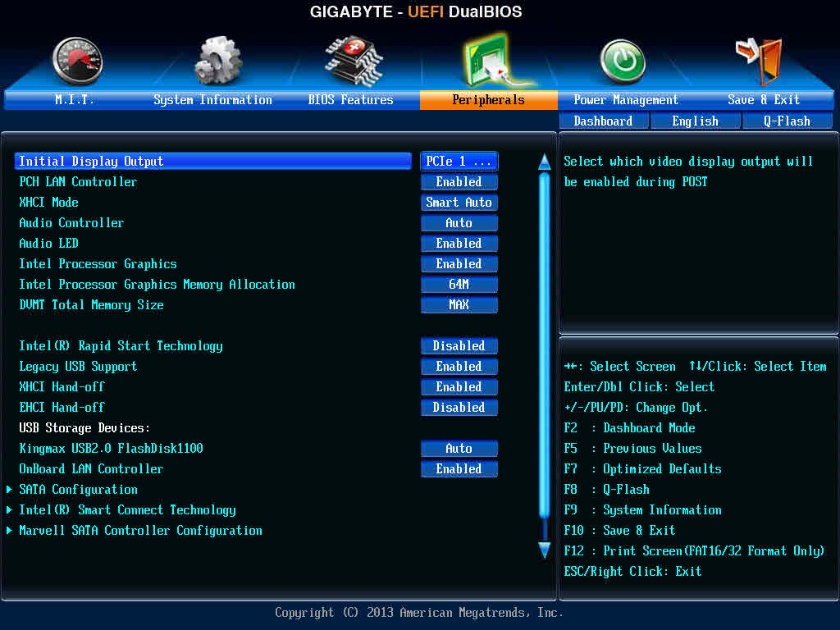The image size is (840, 630).
Task: Click the M.I.T. speedometer icon
Action: coord(78,62)
